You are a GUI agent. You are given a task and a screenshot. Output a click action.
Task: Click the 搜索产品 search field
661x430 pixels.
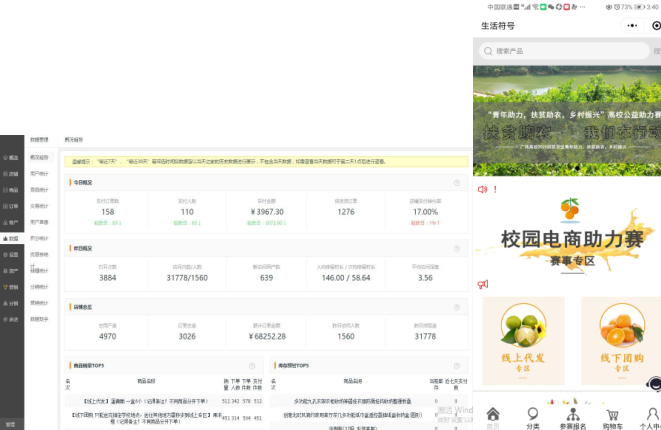[565, 51]
